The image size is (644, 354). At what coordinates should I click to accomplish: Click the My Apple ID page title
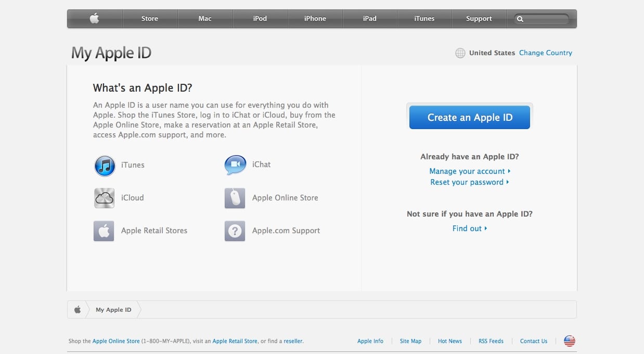tap(111, 53)
